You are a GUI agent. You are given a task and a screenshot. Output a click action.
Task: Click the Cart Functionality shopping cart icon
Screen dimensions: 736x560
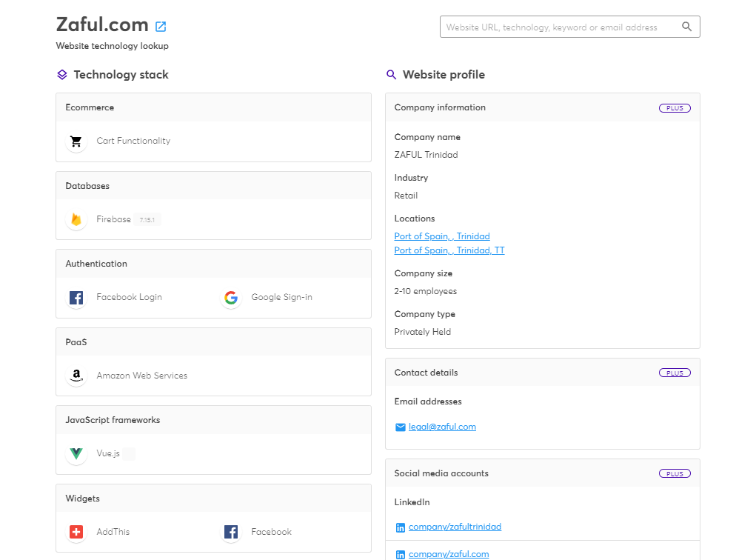pyautogui.click(x=76, y=141)
